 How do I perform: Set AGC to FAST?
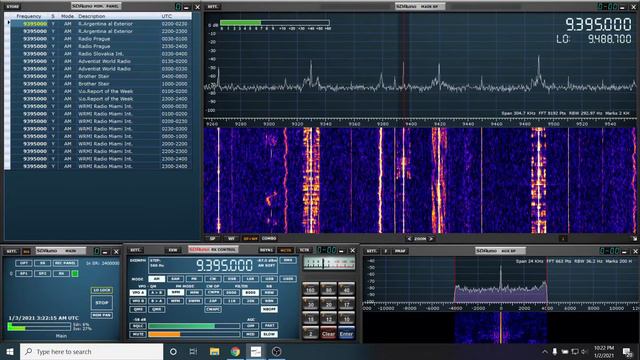tap(269, 326)
